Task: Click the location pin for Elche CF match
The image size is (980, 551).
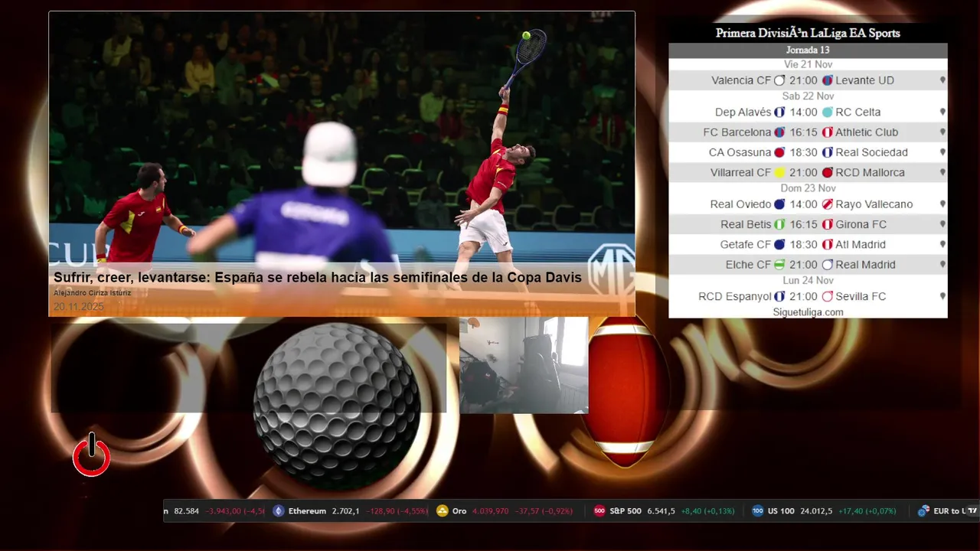Action: pyautogui.click(x=942, y=265)
